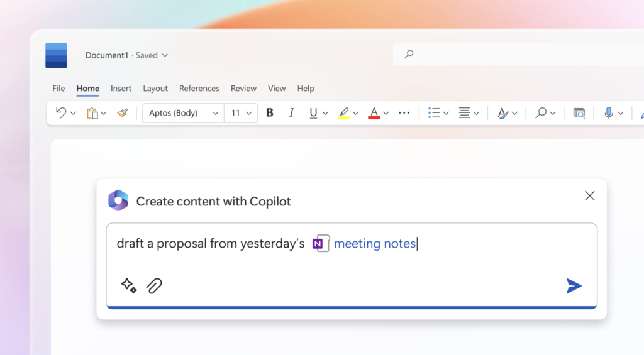Open the Aptos (Body) font dropdown
The width and height of the screenshot is (644, 355).
tap(182, 113)
